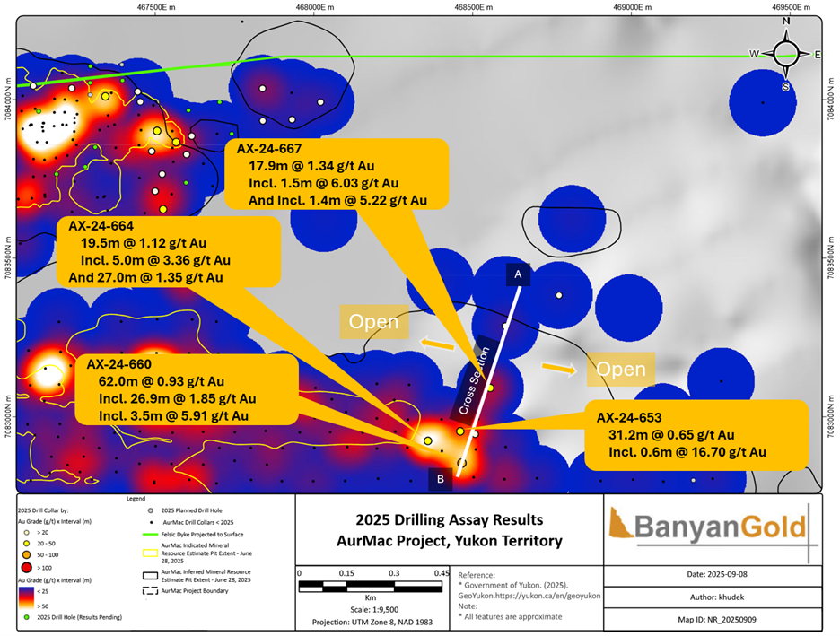Click the 2025 Planned Drill Hole symbol
This screenshot has height=636, width=840.
tap(151, 510)
